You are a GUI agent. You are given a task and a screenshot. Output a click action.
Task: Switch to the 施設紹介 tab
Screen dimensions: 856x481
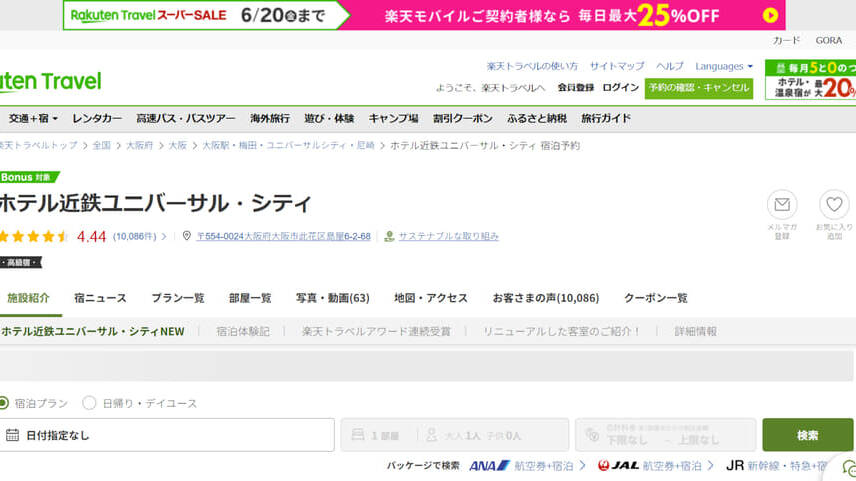28,298
